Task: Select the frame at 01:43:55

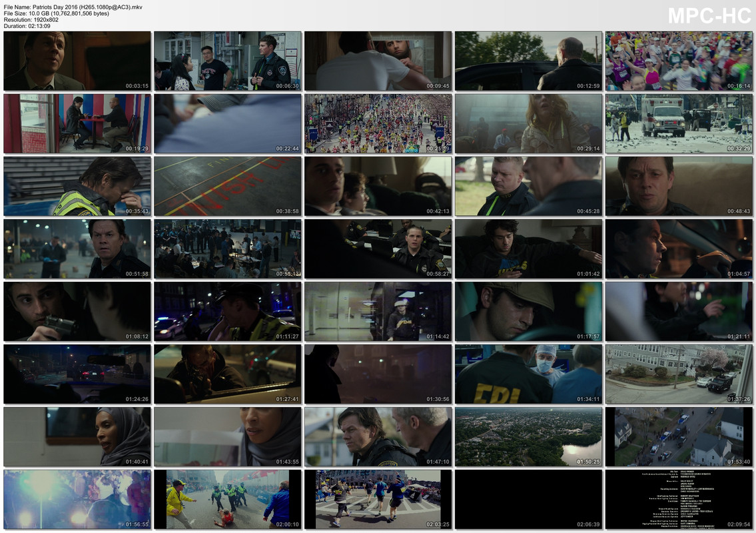Action: click(228, 436)
